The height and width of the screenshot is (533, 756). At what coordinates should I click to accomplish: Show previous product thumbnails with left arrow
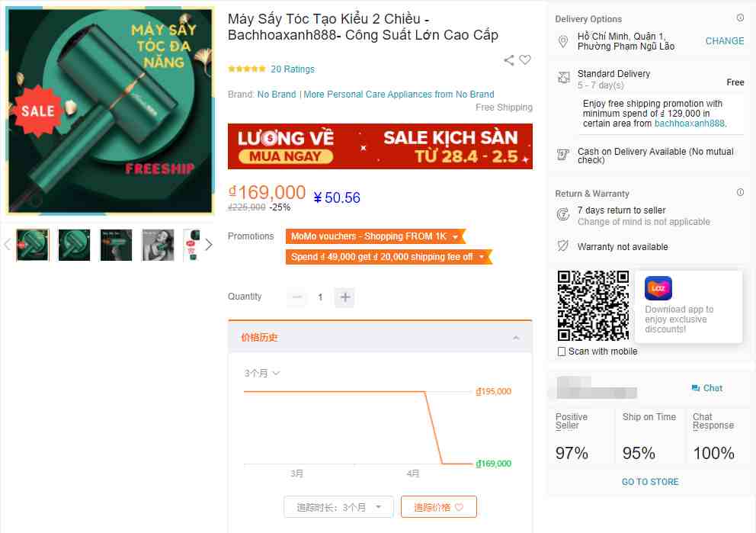click(7, 245)
